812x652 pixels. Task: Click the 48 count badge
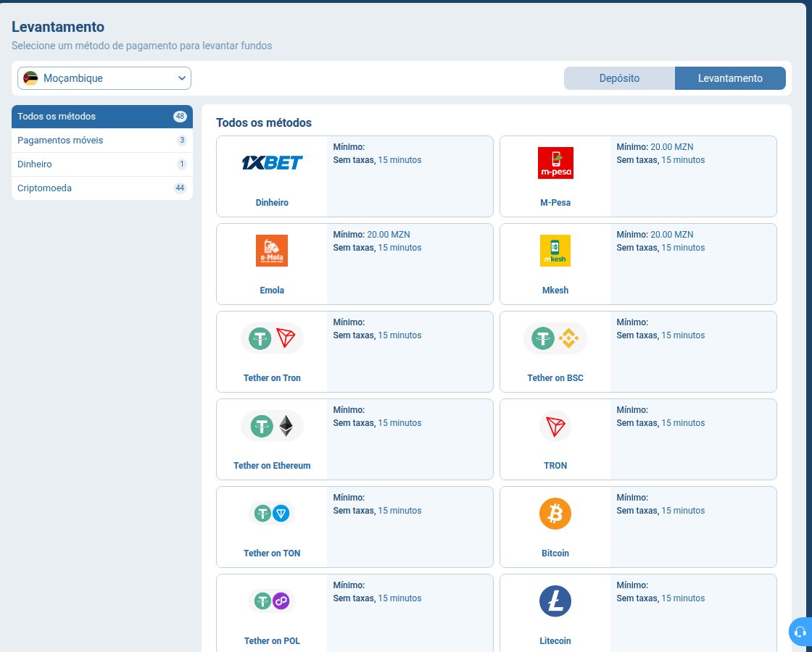coord(180,117)
